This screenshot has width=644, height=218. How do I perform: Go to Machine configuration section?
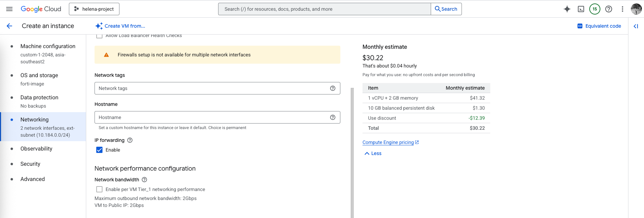(48, 46)
